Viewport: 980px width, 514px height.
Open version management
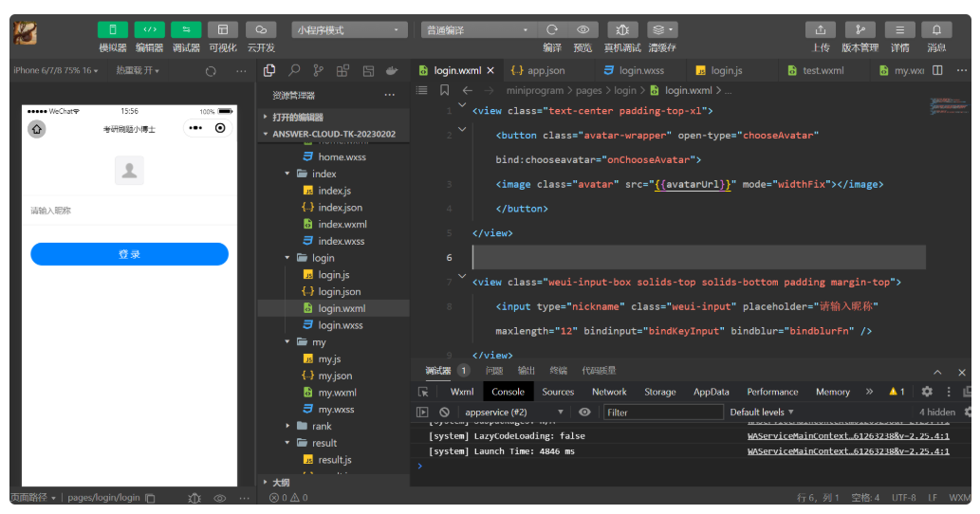click(x=860, y=29)
